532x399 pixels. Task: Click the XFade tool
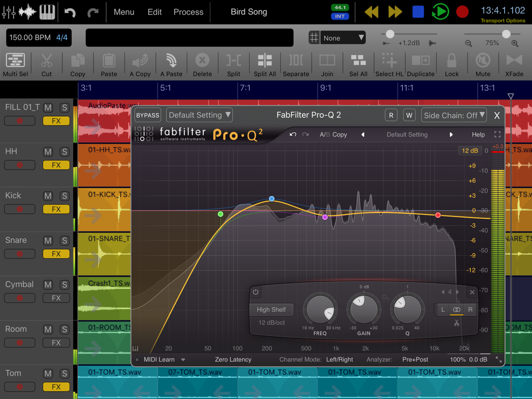514,65
